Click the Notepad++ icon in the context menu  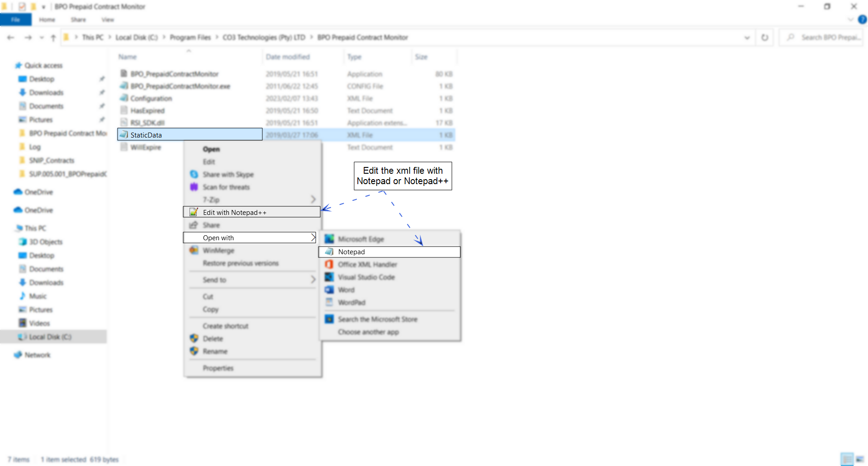click(194, 212)
